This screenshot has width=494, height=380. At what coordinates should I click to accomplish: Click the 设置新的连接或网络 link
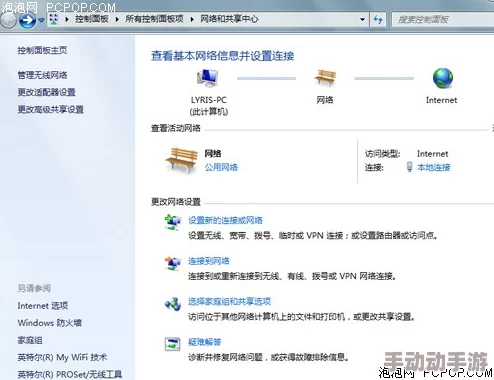point(225,220)
